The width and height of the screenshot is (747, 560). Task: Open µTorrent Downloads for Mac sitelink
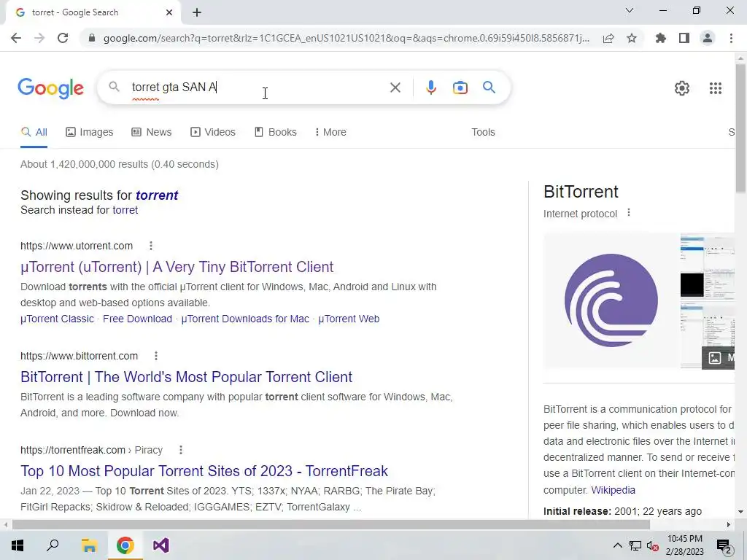point(245,319)
